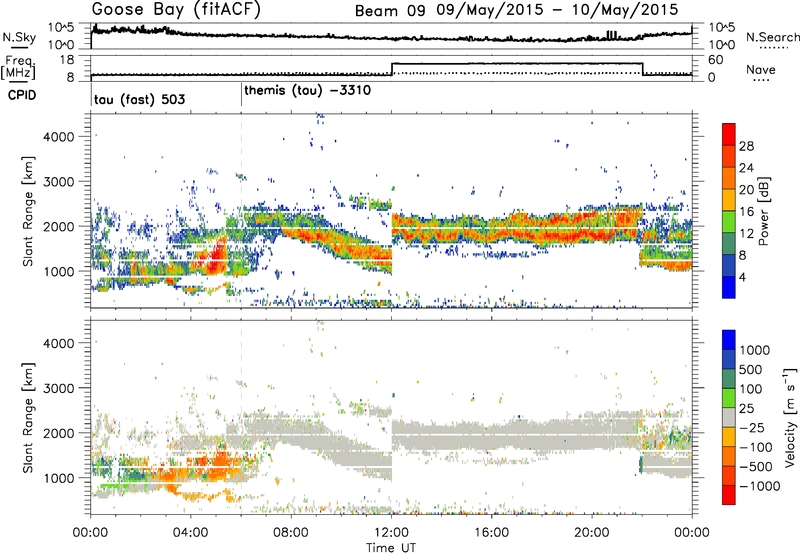Image resolution: width=800 pixels, height=554 pixels.
Task: Click the "18" tick on the frequency axis
Action: pyautogui.click(x=68, y=60)
